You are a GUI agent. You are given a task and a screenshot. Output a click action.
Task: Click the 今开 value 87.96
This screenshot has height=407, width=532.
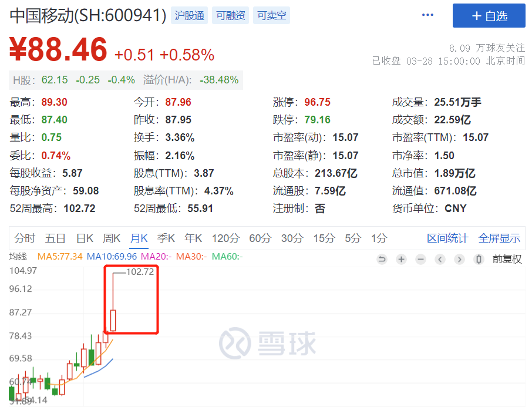click(178, 102)
